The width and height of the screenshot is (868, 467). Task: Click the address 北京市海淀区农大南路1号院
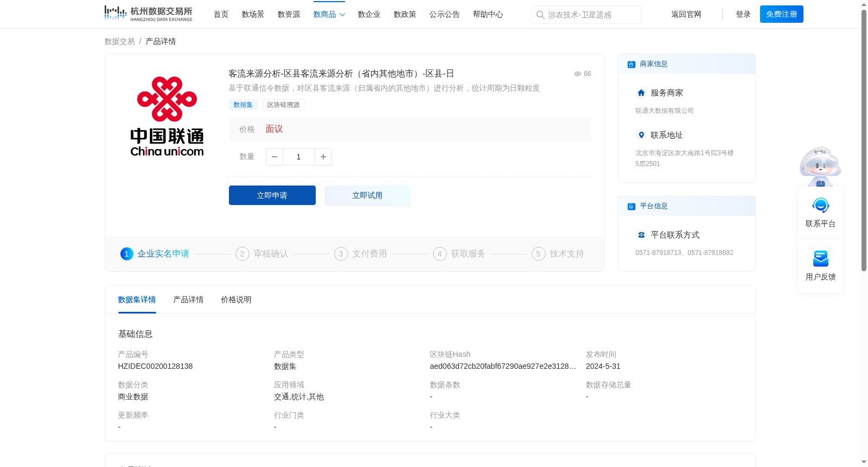pyautogui.click(x=685, y=158)
